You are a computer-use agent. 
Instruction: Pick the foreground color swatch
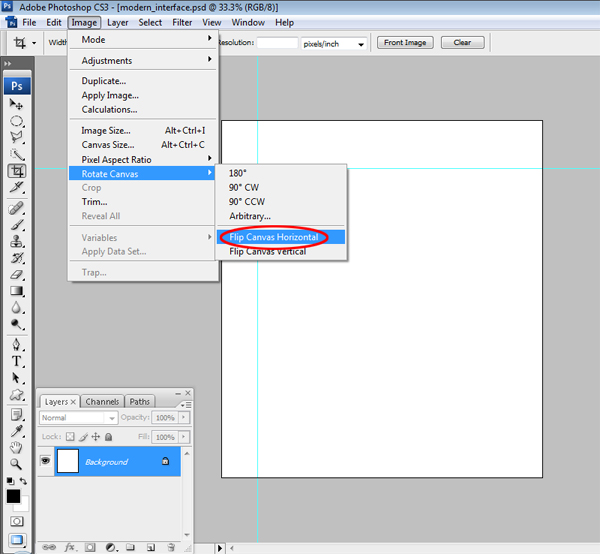[13, 496]
